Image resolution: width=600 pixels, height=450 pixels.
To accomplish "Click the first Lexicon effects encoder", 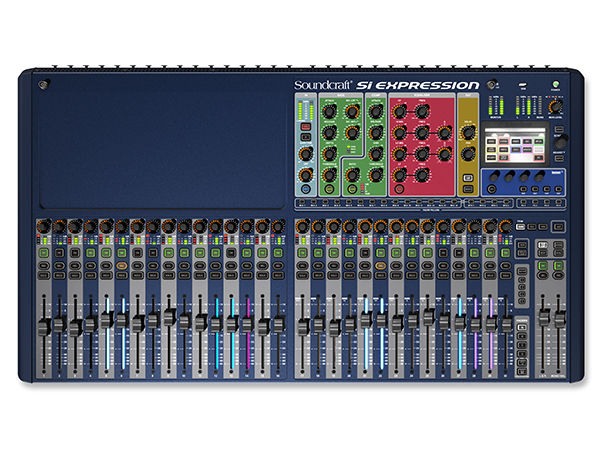I will (x=495, y=176).
